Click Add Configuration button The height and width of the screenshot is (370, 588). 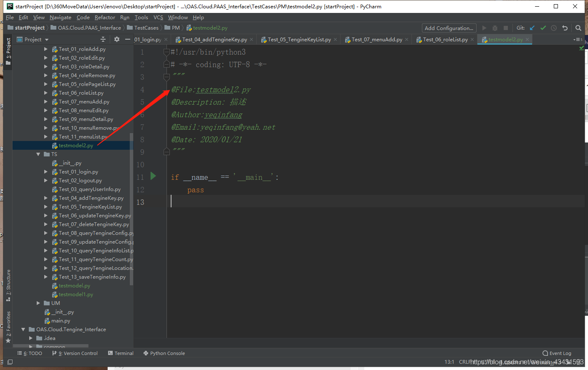pos(449,28)
